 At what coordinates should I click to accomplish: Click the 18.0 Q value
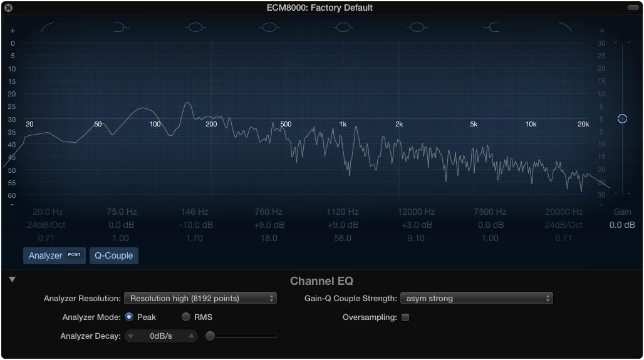269,238
